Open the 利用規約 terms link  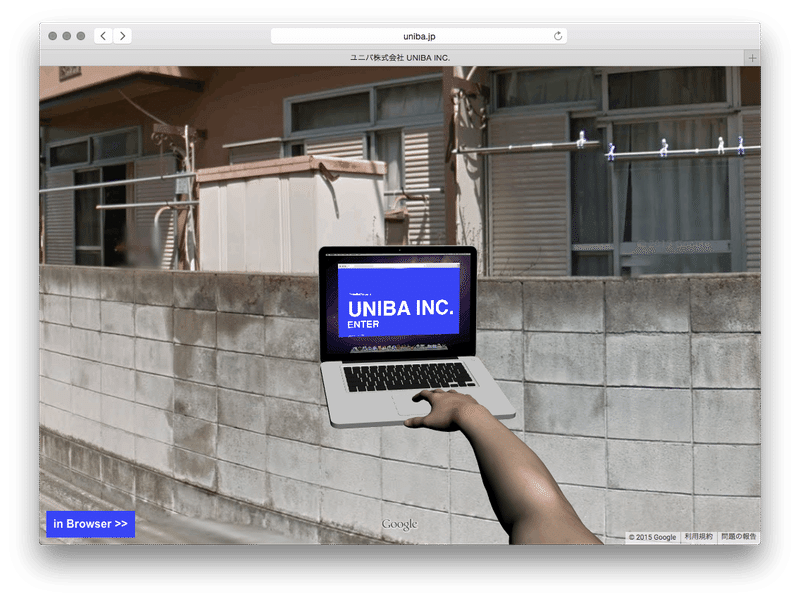point(698,537)
